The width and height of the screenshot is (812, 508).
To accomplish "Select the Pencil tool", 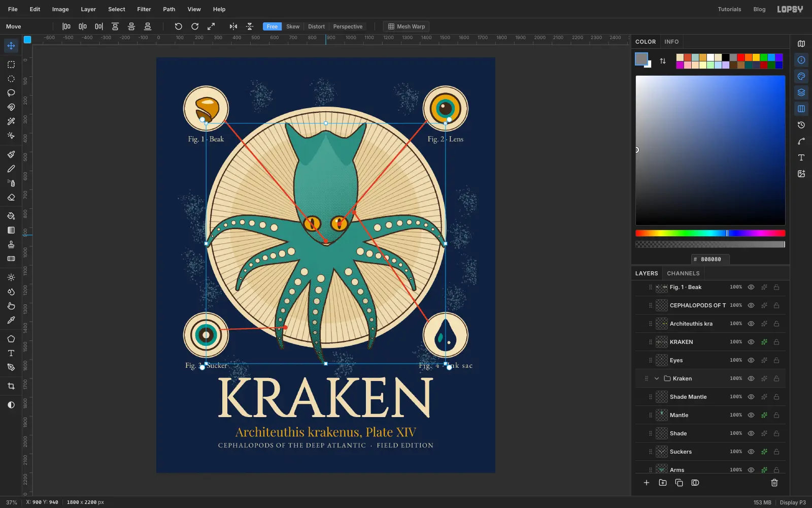I will pos(11,169).
